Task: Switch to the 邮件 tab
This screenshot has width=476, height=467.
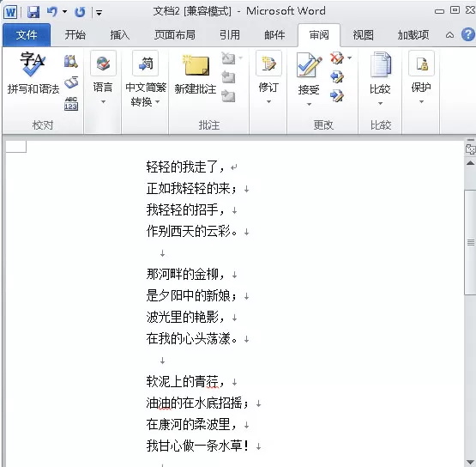Action: pos(274,35)
